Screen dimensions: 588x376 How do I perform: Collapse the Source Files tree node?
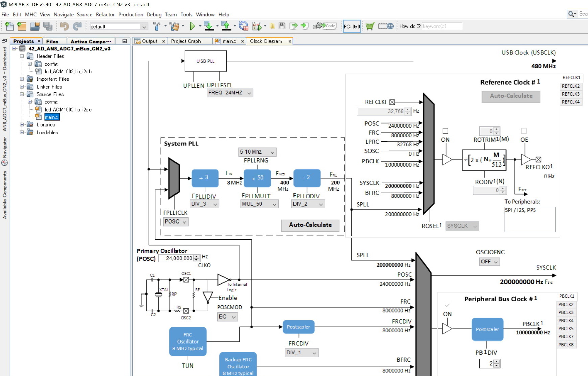pyautogui.click(x=22, y=94)
